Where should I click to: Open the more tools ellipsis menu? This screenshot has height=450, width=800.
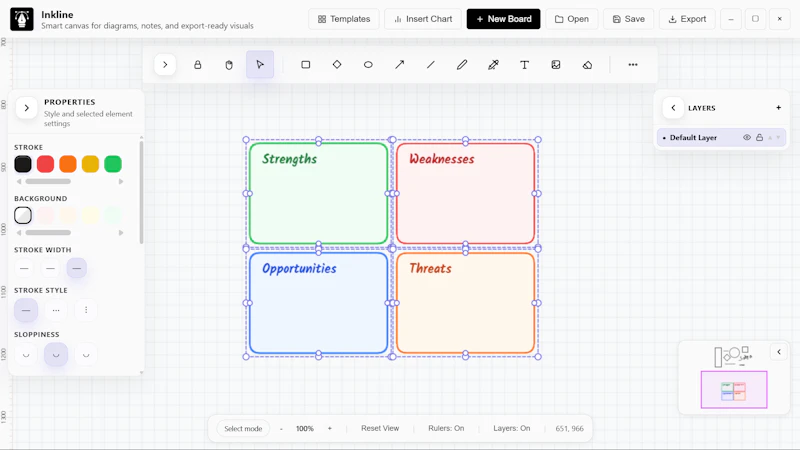[x=633, y=65]
